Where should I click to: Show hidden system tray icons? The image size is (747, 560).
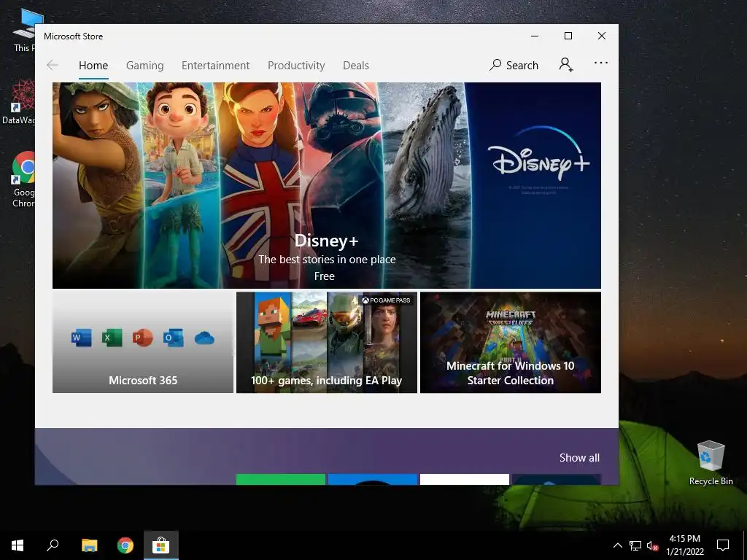pos(617,545)
